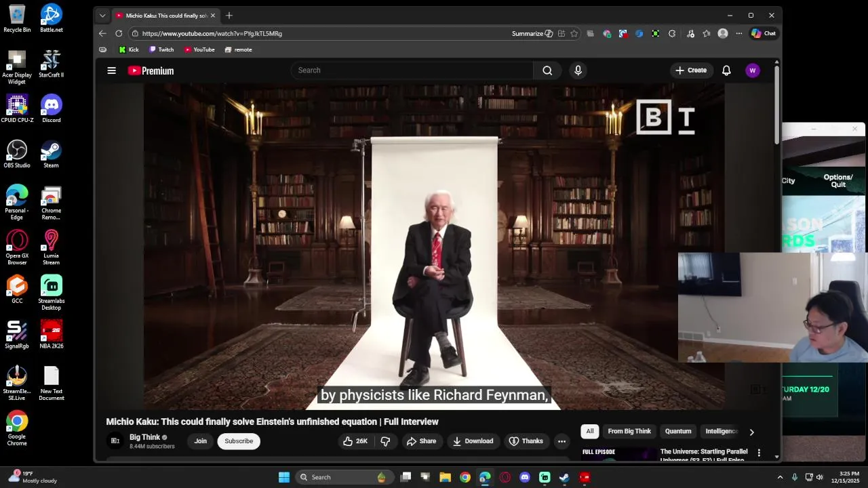Bookmark this page with star icon

574,33
